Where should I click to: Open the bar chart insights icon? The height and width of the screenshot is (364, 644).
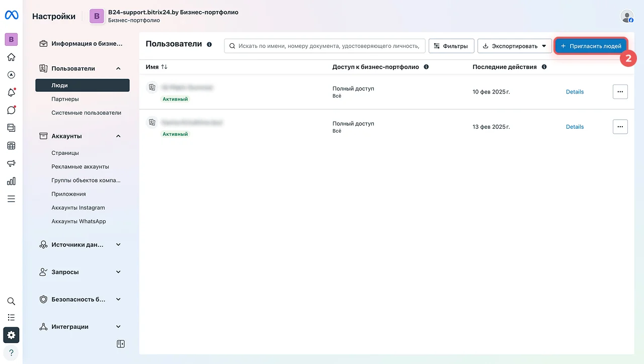coord(11,181)
